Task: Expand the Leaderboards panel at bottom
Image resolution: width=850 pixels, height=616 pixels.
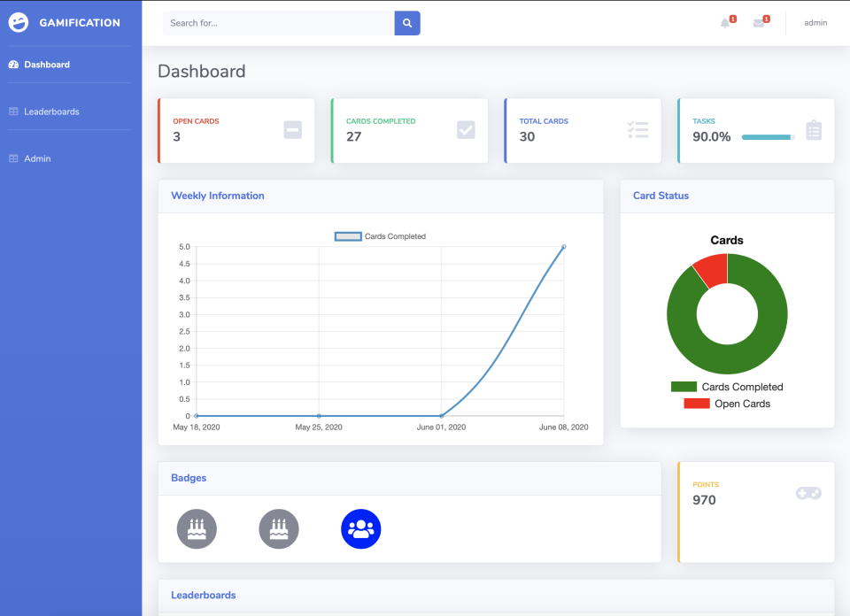Action: [203, 595]
